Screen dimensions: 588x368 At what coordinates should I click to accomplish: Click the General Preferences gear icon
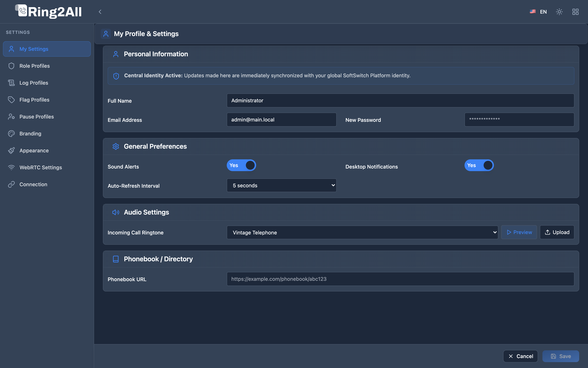click(x=116, y=146)
